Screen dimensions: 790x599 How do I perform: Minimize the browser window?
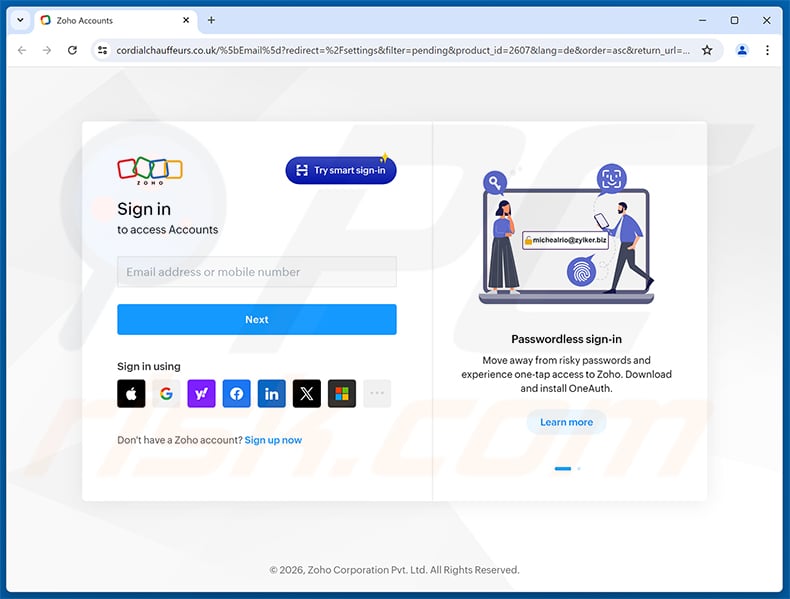702,20
